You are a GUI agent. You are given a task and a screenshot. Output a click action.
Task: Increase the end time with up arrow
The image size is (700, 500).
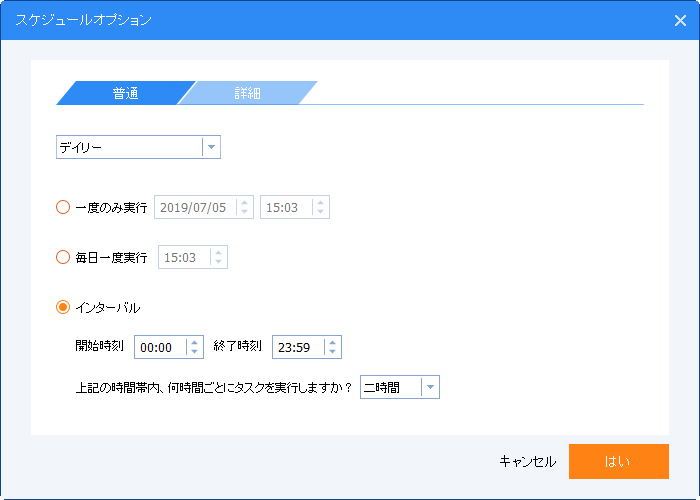pyautogui.click(x=332, y=342)
